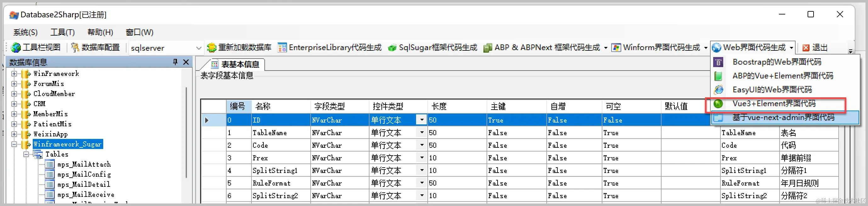Open 控件类型 dropdown for SplitString1 row

click(421, 170)
